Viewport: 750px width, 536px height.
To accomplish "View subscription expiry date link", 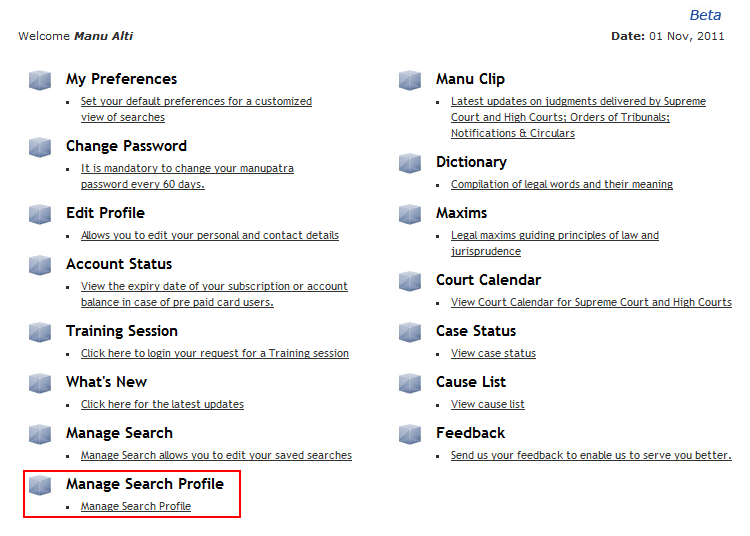I will point(214,294).
